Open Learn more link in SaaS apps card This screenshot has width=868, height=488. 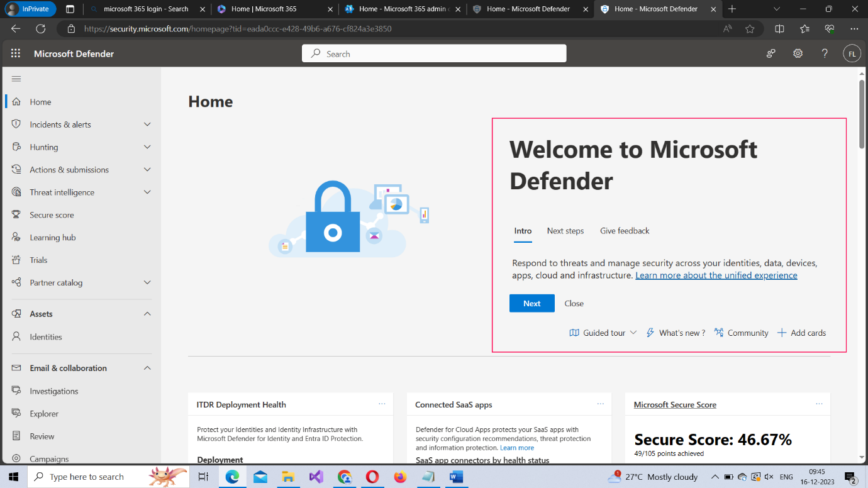coord(517,448)
